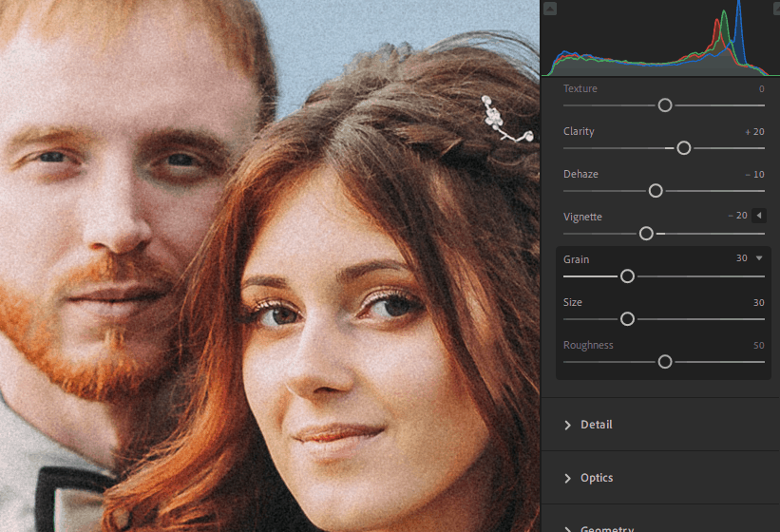Open the Optics panel section
Image resolution: width=780 pixels, height=532 pixels.
597,478
